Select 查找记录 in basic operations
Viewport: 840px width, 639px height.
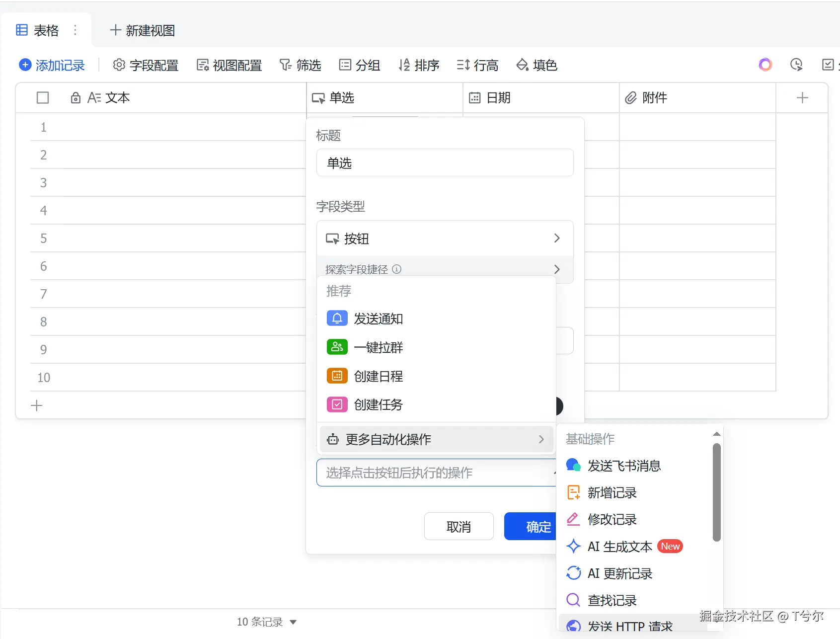(634, 600)
